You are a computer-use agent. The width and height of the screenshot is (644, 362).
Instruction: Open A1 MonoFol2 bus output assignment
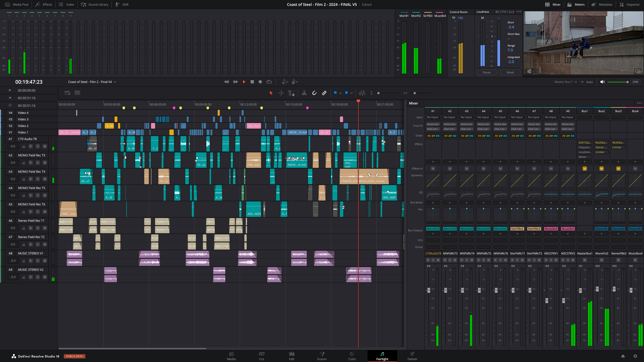(x=433, y=229)
